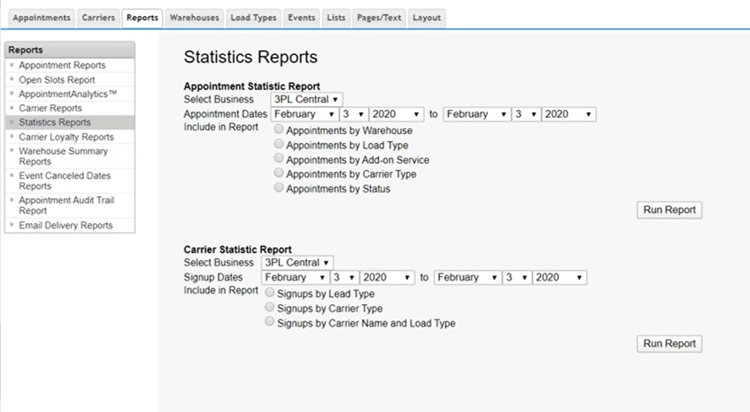This screenshot has width=750, height=412.
Task: Open Signup Dates end month dropdown
Action: coord(468,278)
